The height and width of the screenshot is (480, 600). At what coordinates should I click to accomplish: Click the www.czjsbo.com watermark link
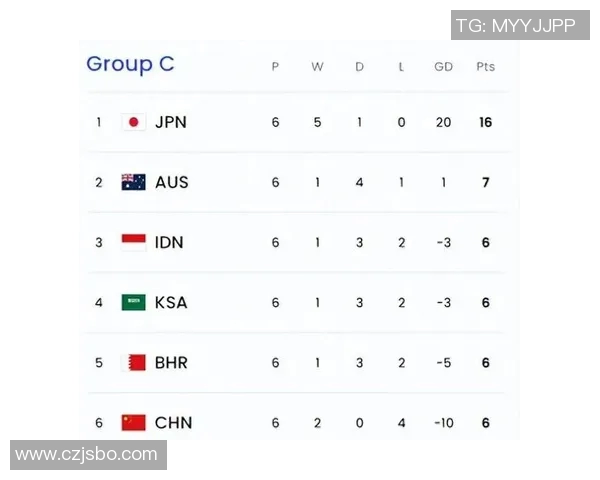(x=86, y=455)
